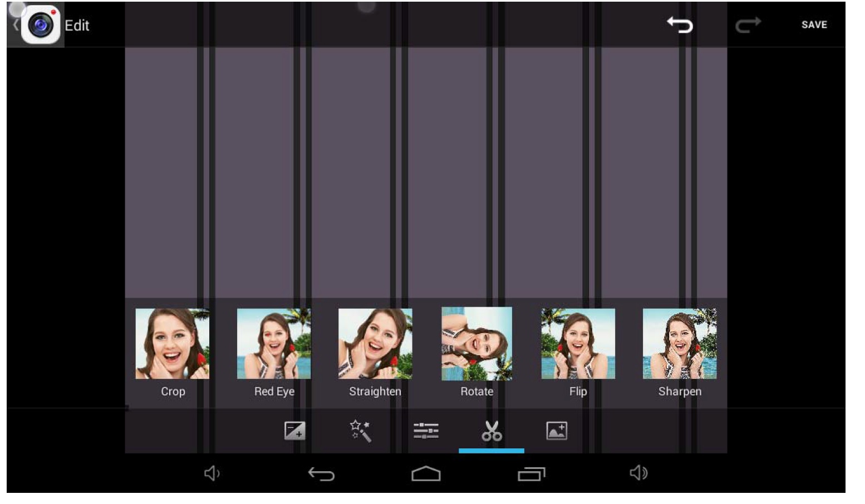
Task: Choose the Crop thumbnail
Action: click(x=173, y=344)
